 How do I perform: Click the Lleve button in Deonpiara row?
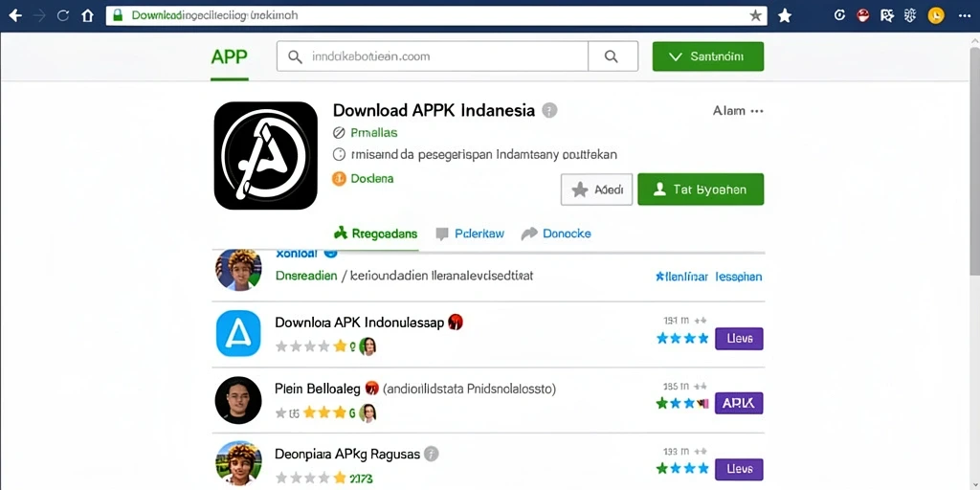pos(739,469)
